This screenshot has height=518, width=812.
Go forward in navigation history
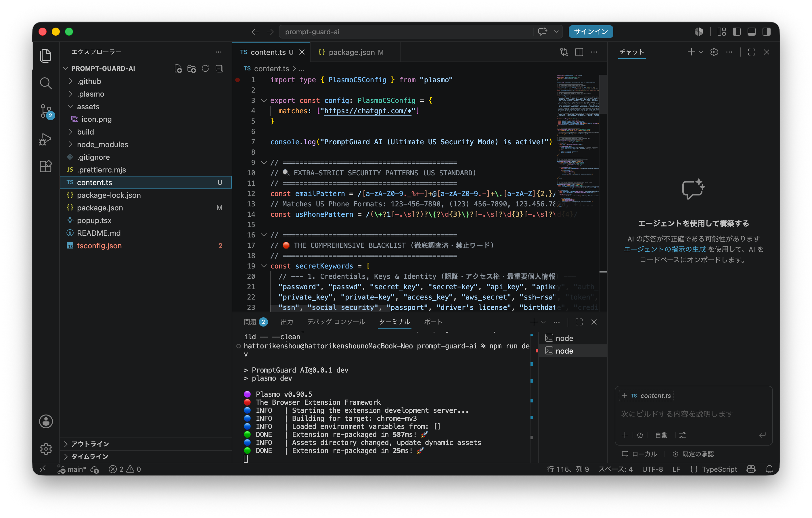click(270, 32)
